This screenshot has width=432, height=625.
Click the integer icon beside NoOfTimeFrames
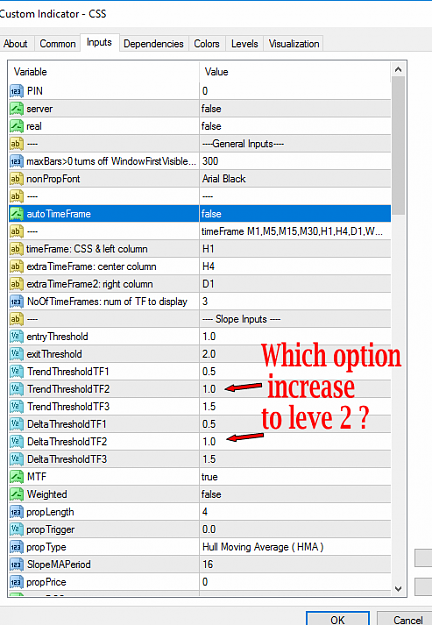[16, 302]
